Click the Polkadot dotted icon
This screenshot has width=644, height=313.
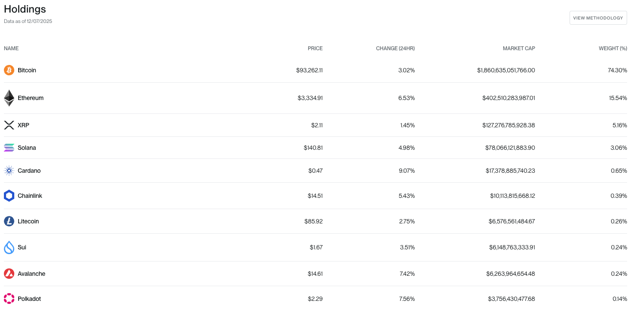(x=9, y=299)
